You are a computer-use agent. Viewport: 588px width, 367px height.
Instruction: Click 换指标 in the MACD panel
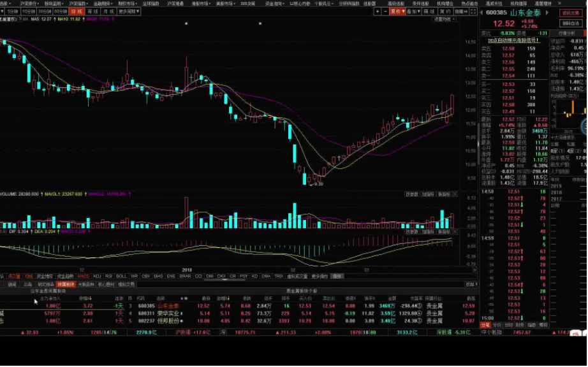click(x=444, y=232)
